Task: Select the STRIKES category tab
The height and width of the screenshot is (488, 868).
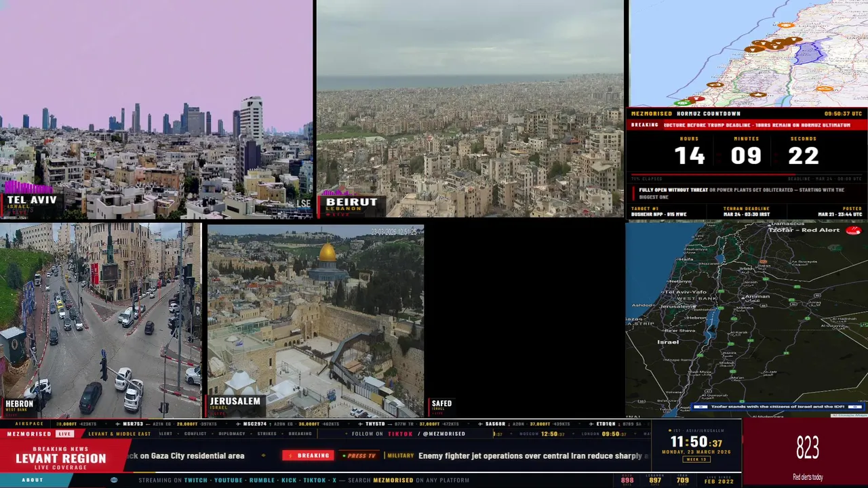Action: (267, 434)
